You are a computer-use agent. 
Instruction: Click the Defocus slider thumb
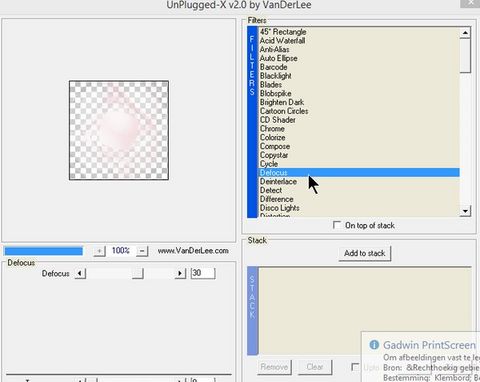click(x=138, y=274)
